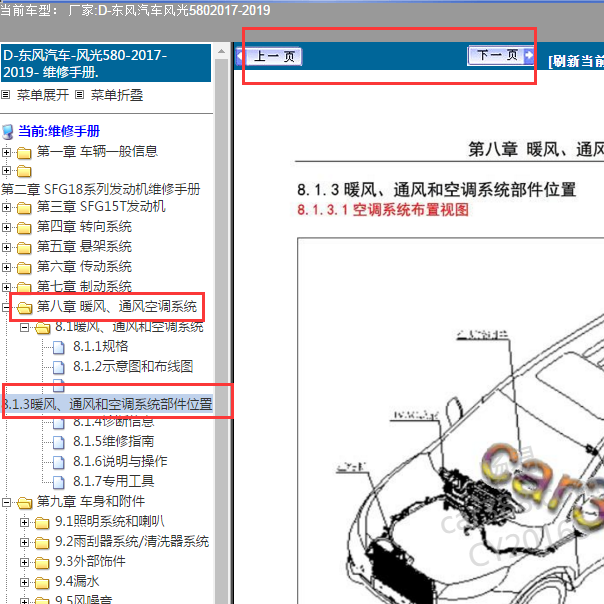Click the folder icon of 第四章 转向系统
The height and width of the screenshot is (604, 604).
[24, 227]
